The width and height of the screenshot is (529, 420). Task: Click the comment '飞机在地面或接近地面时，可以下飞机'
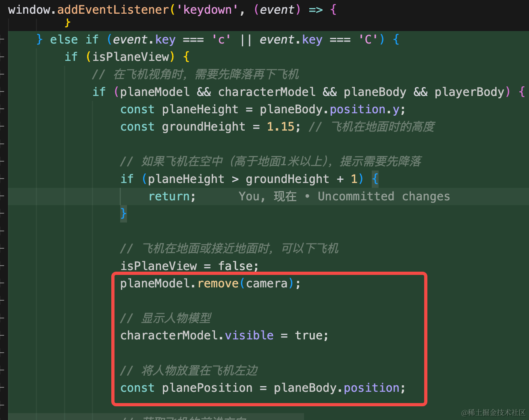click(229, 248)
